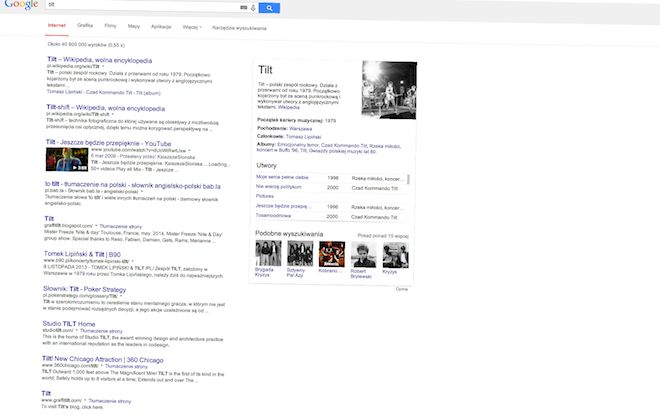
Task: Open the Tilt band photo in knowledge panel
Action: point(389,90)
